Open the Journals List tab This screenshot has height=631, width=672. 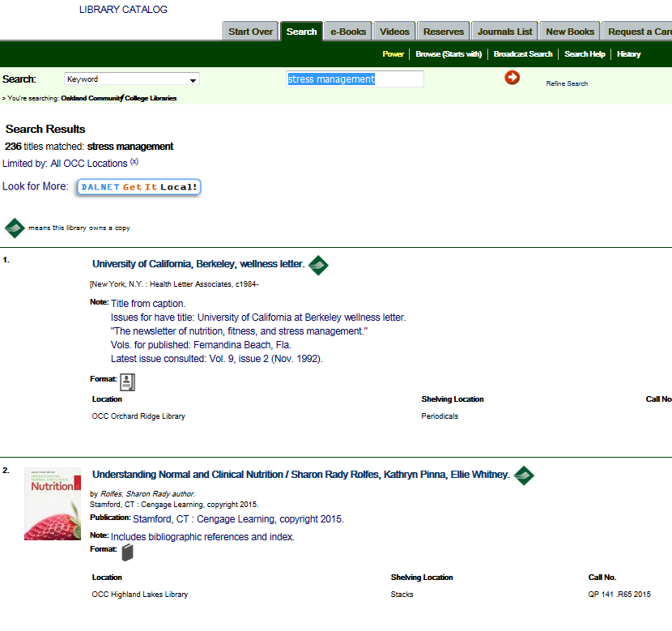504,31
